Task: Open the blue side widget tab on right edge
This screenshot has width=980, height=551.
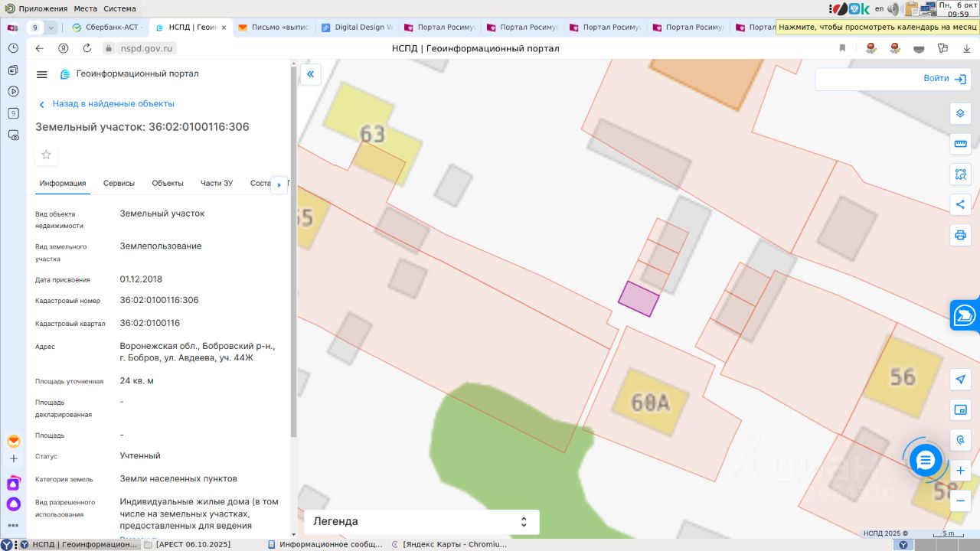Action: (965, 315)
